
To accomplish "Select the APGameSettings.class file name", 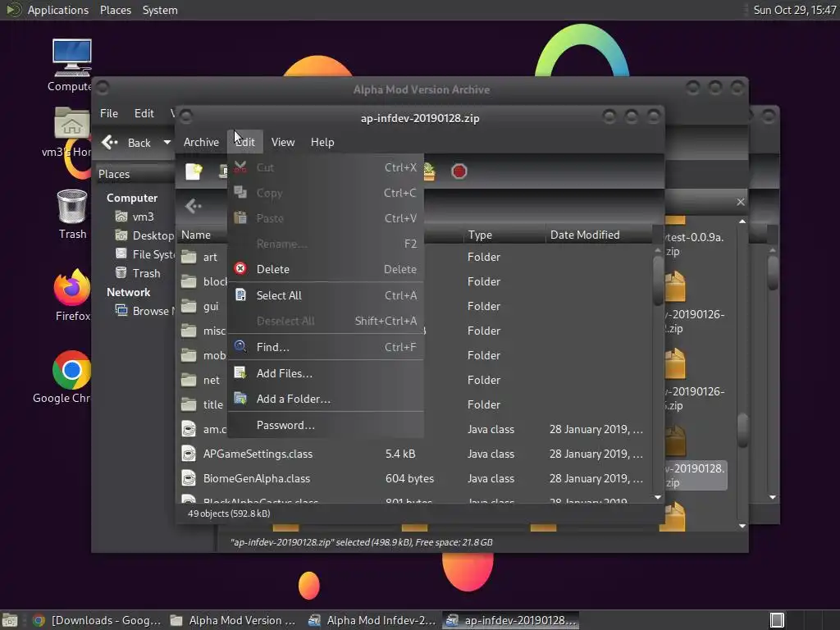I will pyautogui.click(x=258, y=454).
